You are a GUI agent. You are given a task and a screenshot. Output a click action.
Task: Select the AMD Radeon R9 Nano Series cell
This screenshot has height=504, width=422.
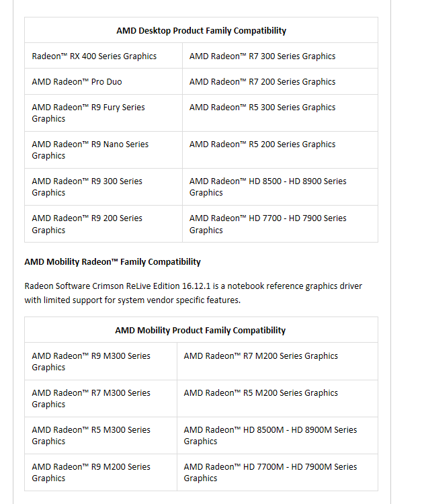click(x=90, y=150)
